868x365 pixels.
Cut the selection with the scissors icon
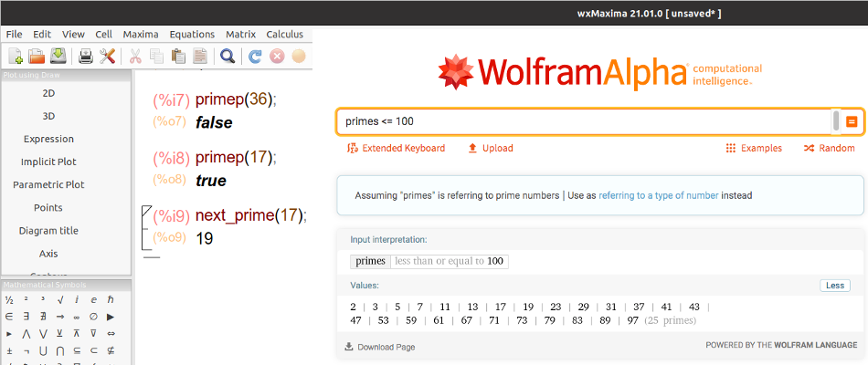point(135,56)
